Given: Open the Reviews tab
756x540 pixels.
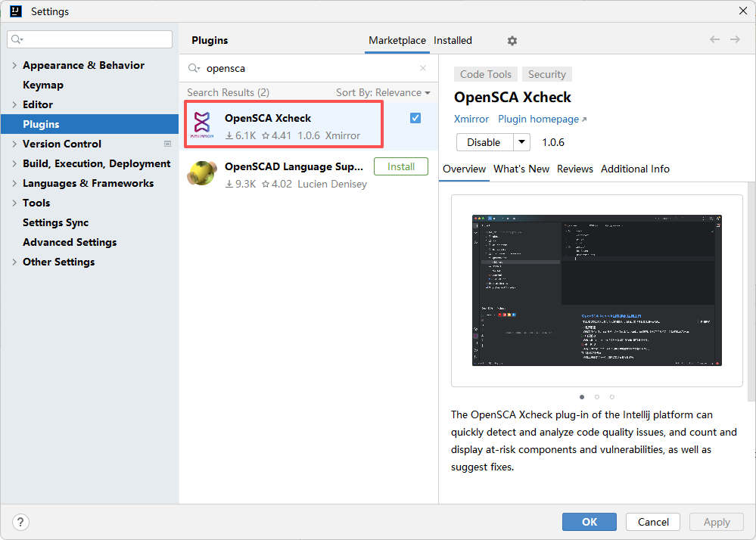Looking at the screenshot, I should click(574, 169).
